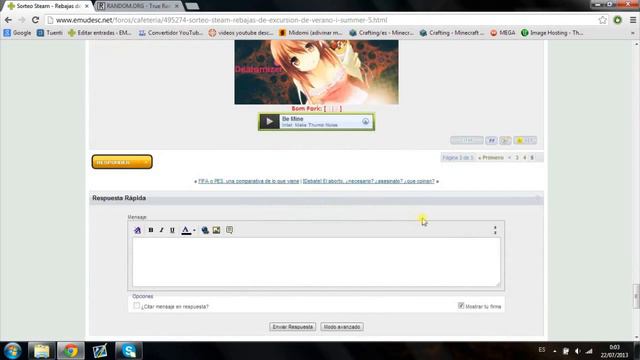Screen dimensions: 640x360
Task: Apply the current font color with the A button
Action: pyautogui.click(x=186, y=230)
